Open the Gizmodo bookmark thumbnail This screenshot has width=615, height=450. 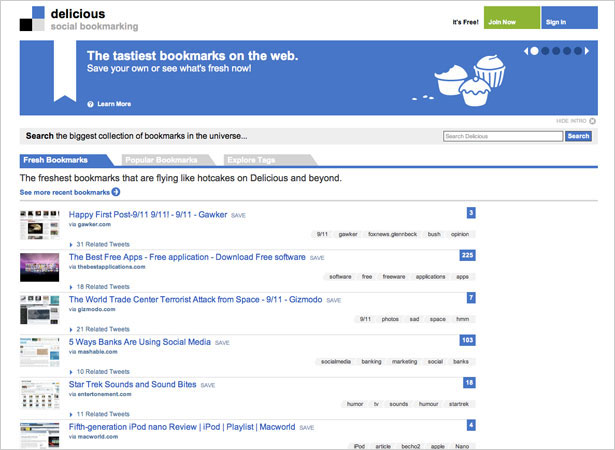tap(40, 310)
